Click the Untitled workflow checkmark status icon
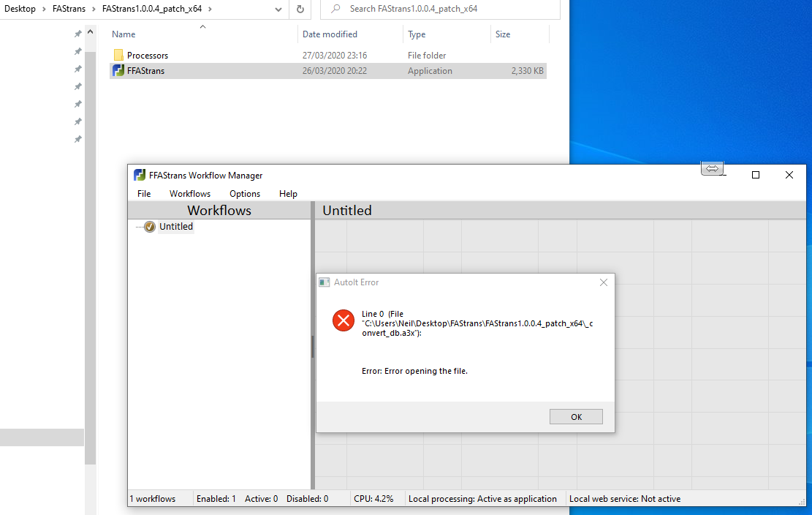Viewport: 812px width, 515px height. (x=150, y=227)
